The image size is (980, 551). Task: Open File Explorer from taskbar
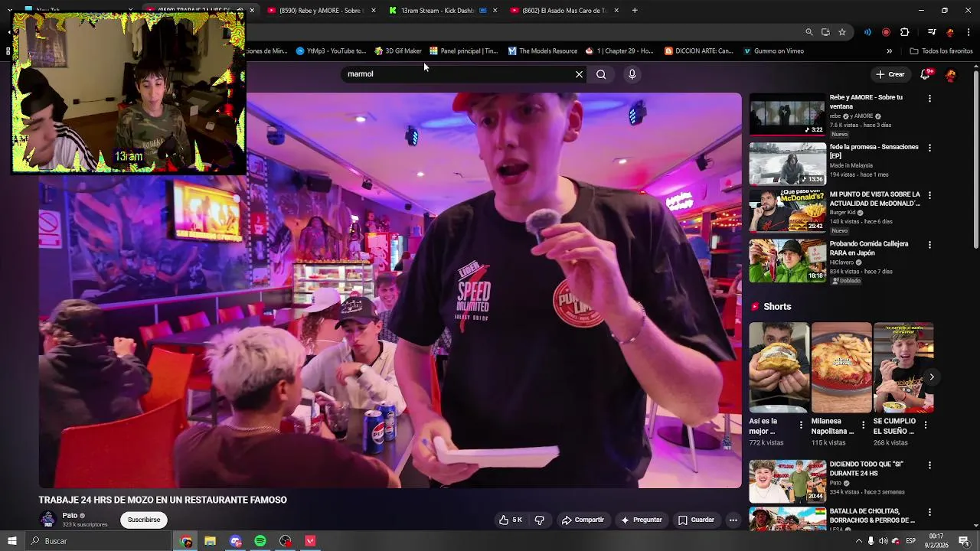(x=210, y=541)
